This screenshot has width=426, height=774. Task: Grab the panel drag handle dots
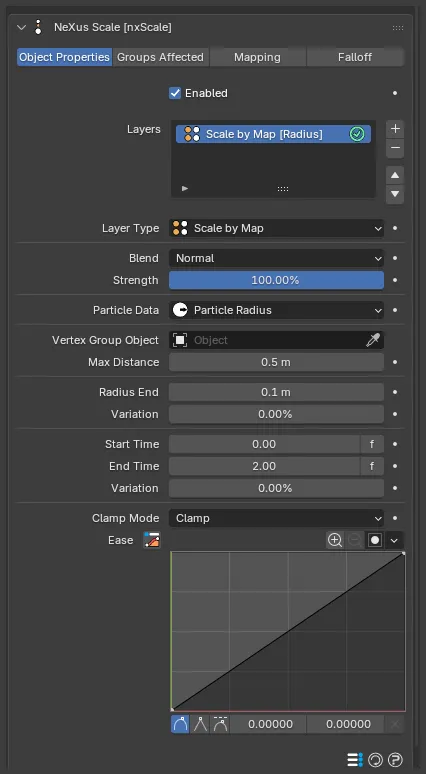click(398, 28)
